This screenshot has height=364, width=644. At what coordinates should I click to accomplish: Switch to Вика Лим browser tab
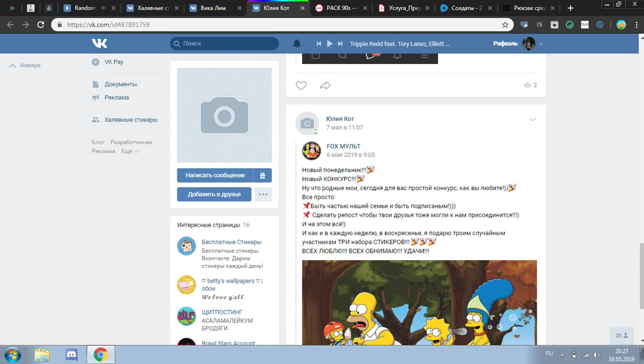[215, 8]
